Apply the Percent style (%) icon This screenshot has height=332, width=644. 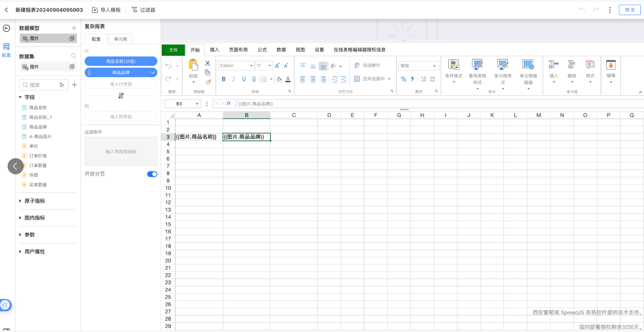click(x=404, y=79)
